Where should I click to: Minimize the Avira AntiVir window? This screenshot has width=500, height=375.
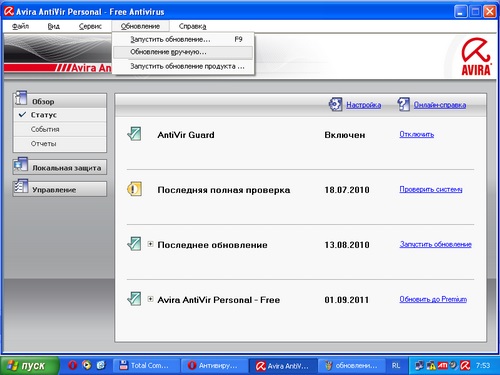click(461, 12)
